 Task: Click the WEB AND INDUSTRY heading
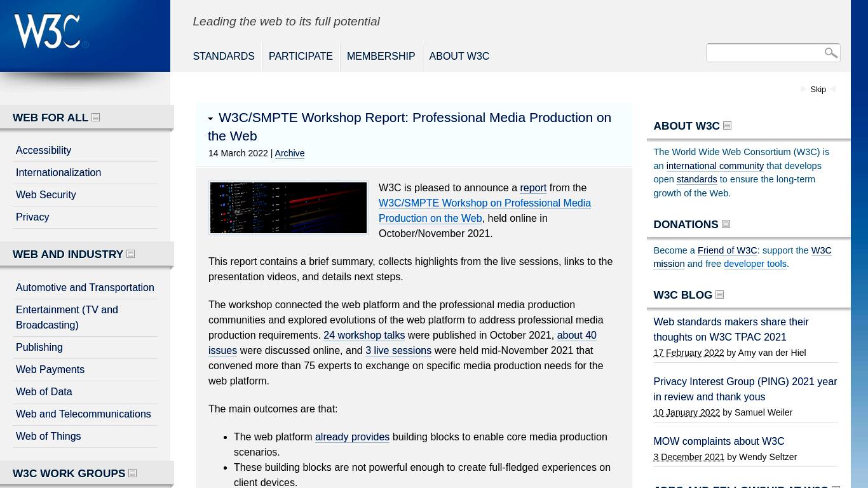click(x=68, y=254)
